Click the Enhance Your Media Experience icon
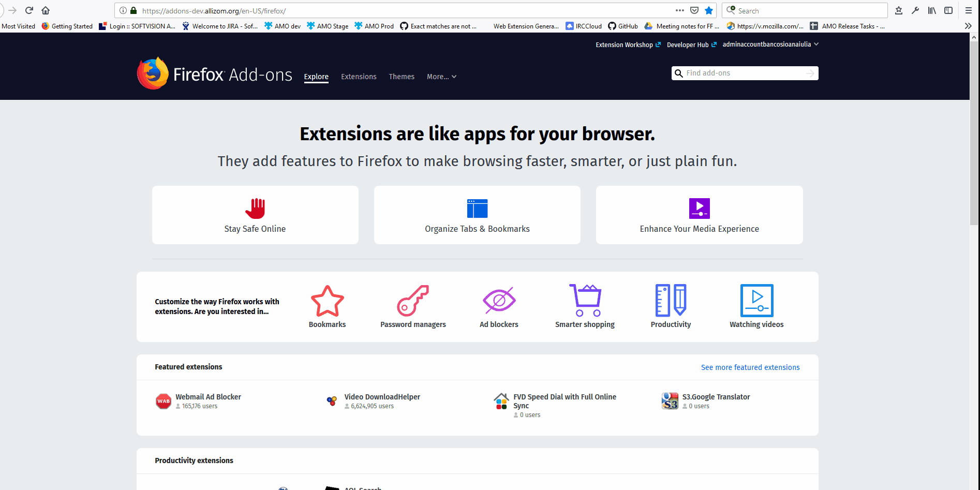This screenshot has width=980, height=490. click(x=699, y=208)
